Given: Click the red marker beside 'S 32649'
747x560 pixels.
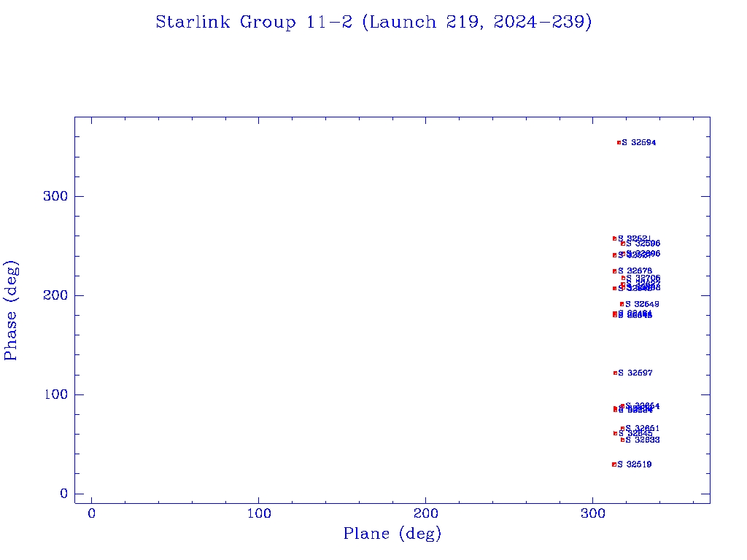Looking at the screenshot, I should click(x=622, y=304).
